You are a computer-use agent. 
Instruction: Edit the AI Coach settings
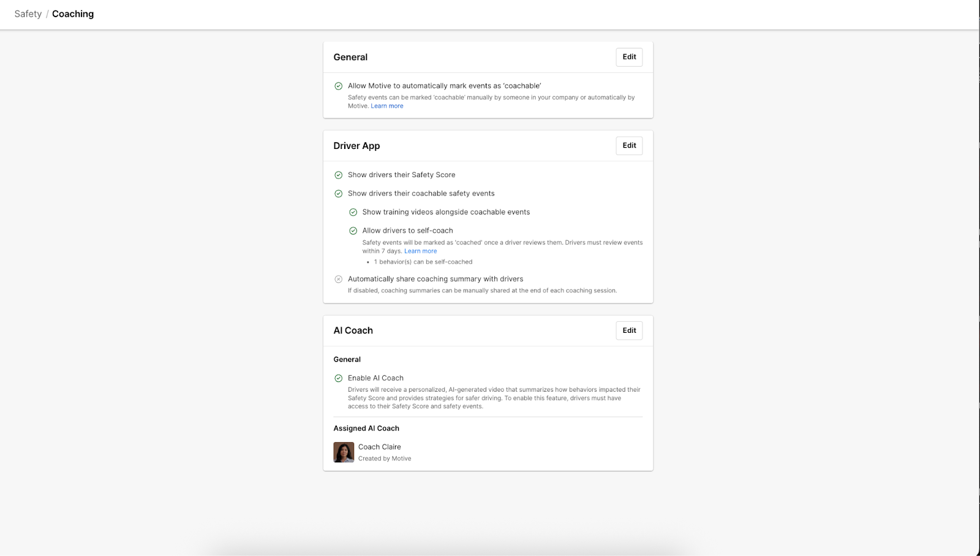click(629, 330)
